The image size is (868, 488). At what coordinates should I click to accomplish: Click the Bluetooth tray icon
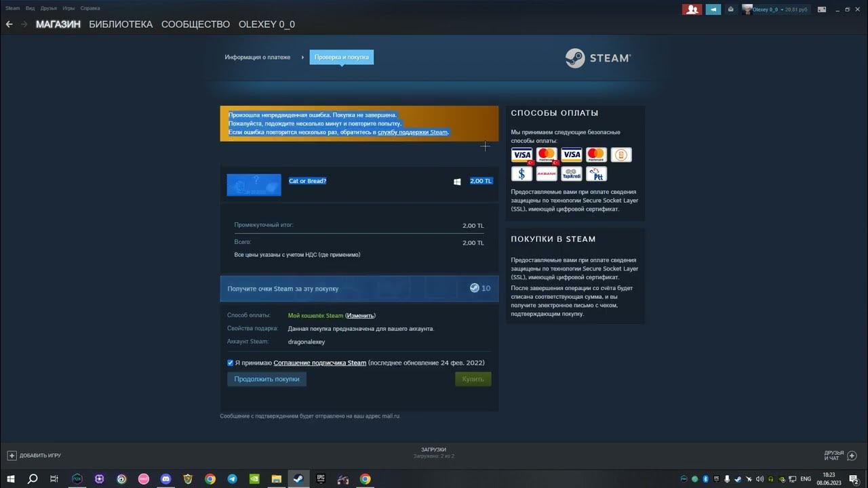pyautogui.click(x=705, y=479)
